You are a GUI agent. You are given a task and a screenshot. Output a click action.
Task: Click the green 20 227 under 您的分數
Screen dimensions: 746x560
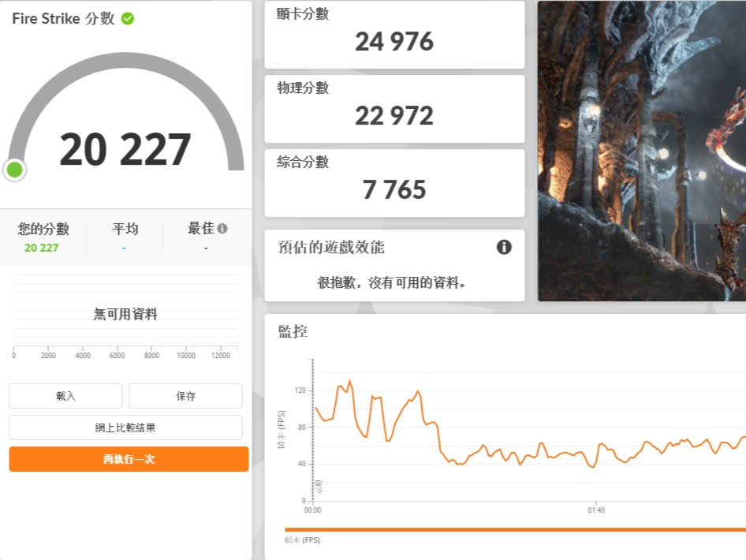coord(41,248)
